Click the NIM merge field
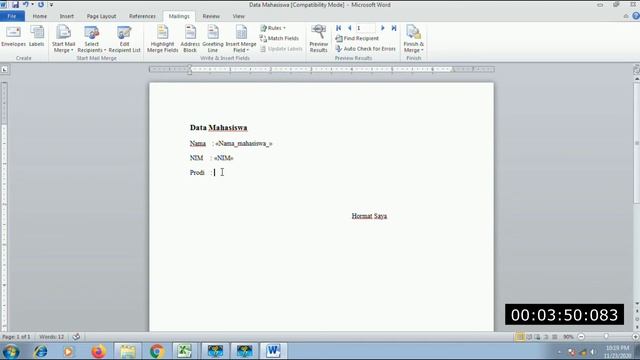 pos(224,158)
